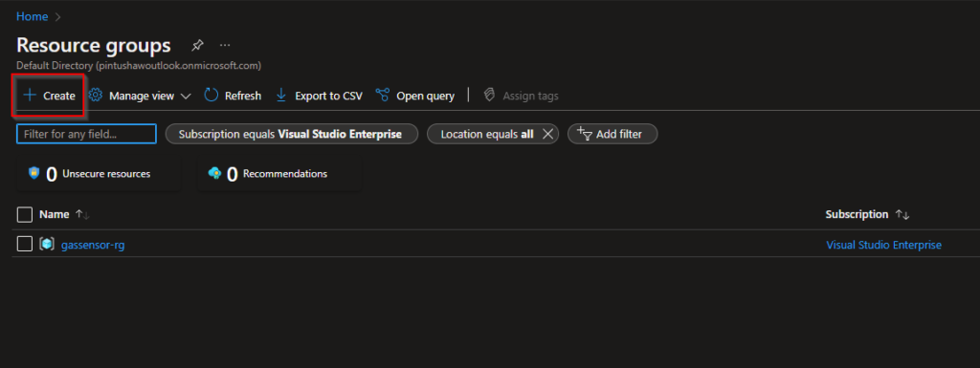Click the Assign tags button
The height and width of the screenshot is (368, 980).
pyautogui.click(x=521, y=96)
